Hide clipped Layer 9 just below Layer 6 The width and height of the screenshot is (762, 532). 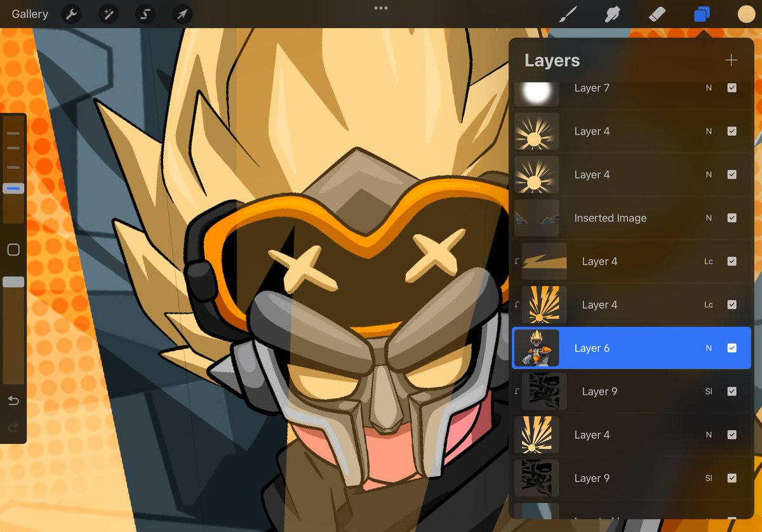[732, 391]
